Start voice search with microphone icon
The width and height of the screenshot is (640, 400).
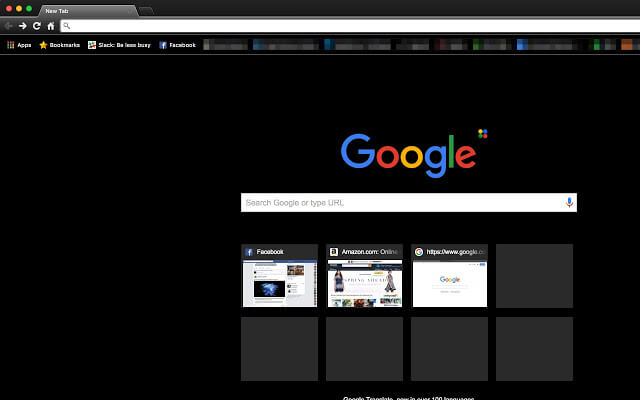569,202
